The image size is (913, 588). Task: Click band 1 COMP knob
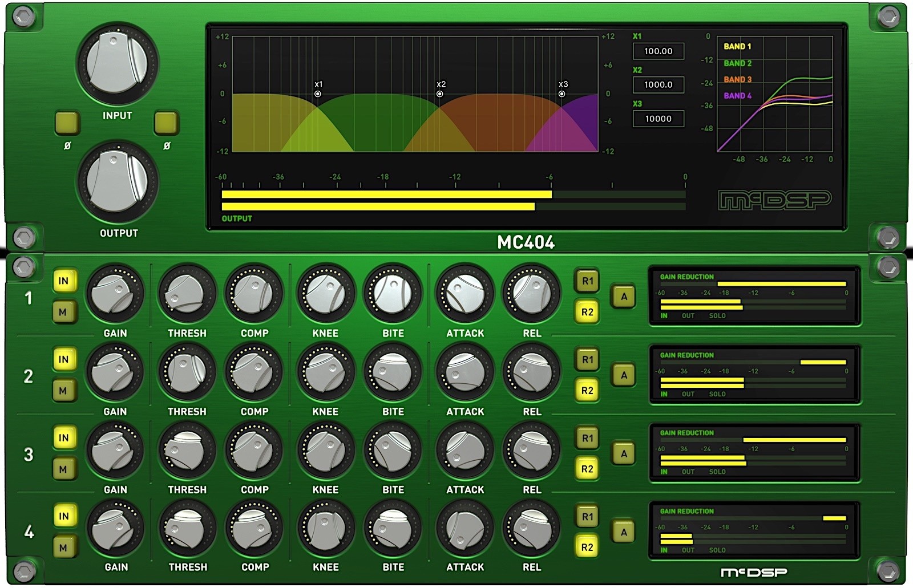click(x=254, y=294)
